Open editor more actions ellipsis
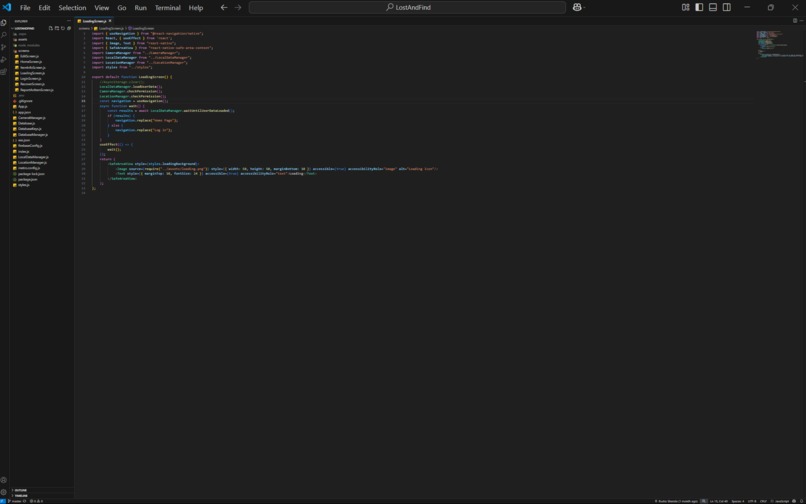The height and width of the screenshot is (504, 806). coord(801,21)
